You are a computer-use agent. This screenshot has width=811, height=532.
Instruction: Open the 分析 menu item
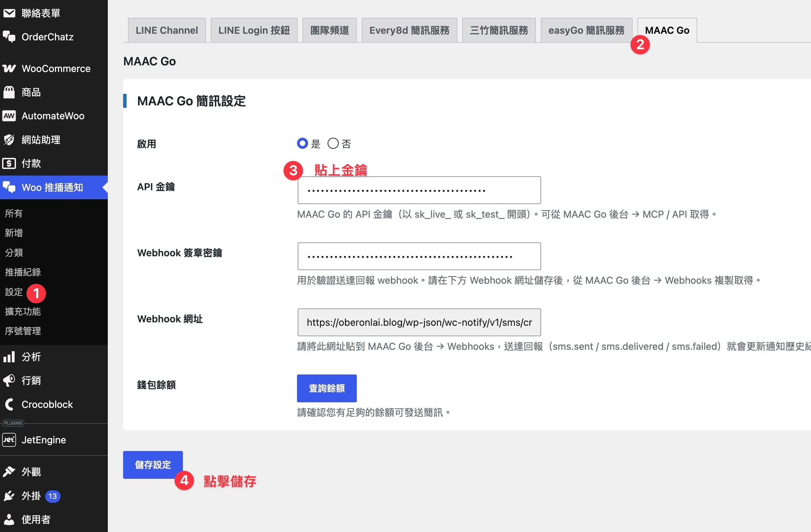coord(54,357)
